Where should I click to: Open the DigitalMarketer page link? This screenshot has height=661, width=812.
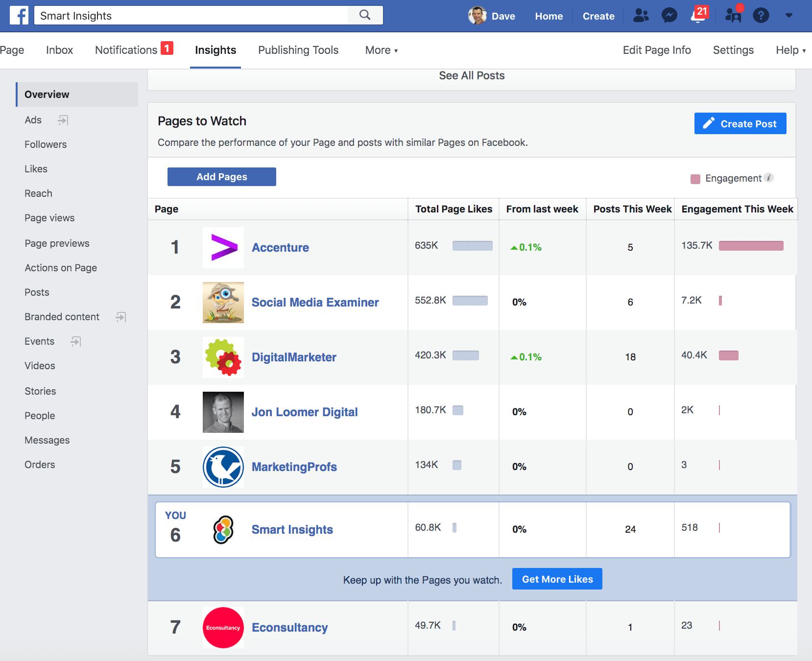[294, 357]
